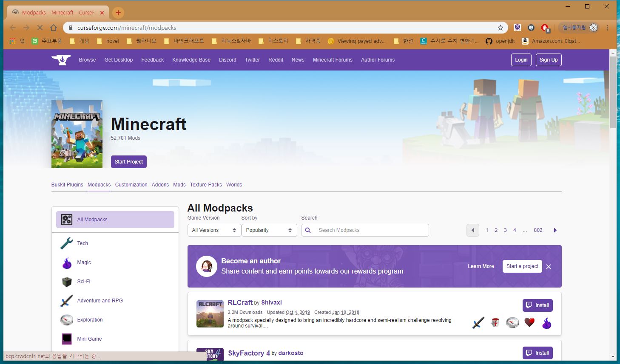This screenshot has width=620, height=364.
Task: Go to the browser home page
Action: pos(54,28)
